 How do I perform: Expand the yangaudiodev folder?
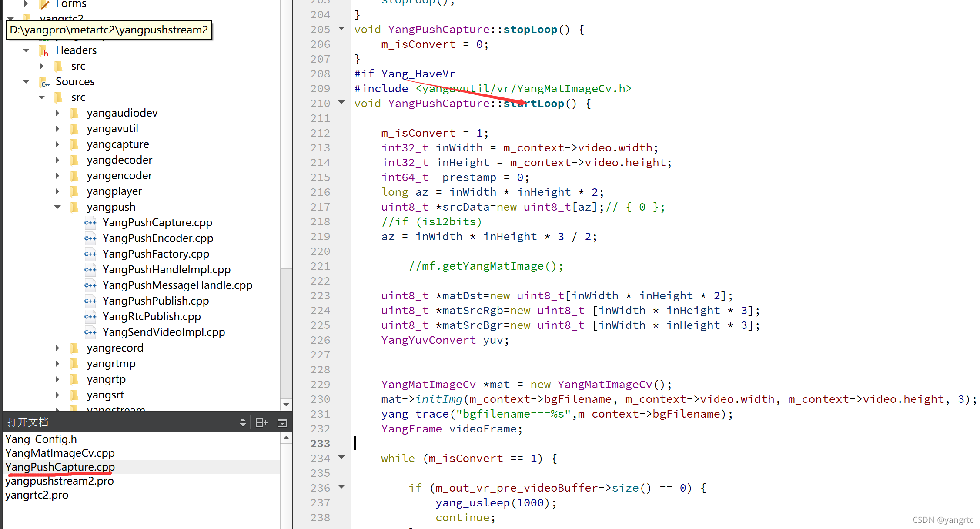point(57,113)
